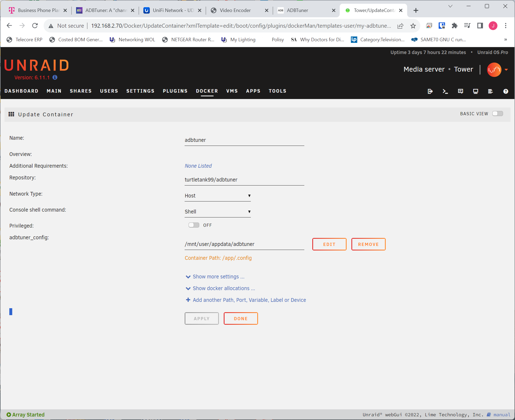This screenshot has width=515, height=420.
Task: Expand Show docker allocations
Action: pos(223,288)
